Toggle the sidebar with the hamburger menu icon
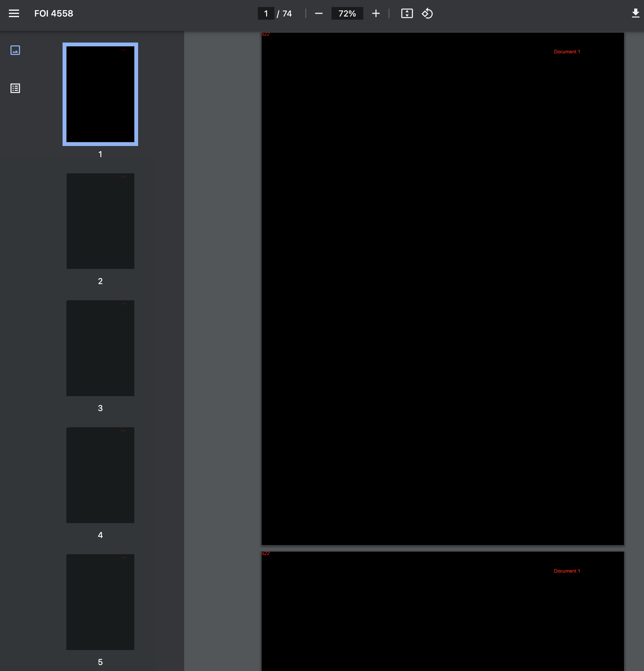The height and width of the screenshot is (671, 644). [14, 13]
